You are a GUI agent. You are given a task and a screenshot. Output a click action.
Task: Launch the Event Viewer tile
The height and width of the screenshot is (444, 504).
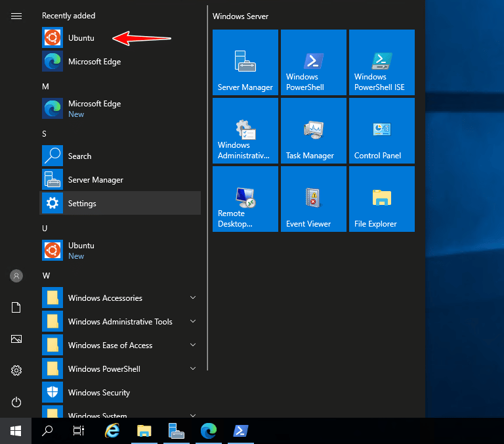[x=314, y=199]
